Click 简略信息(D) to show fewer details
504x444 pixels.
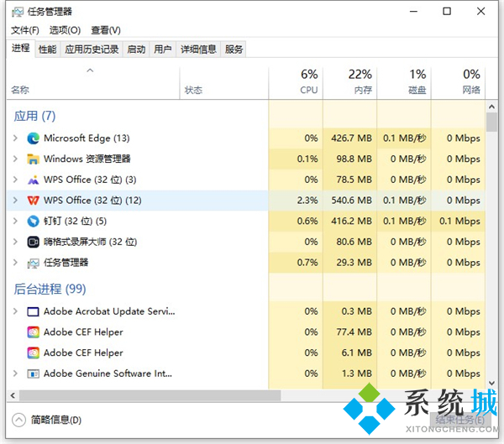pos(56,420)
